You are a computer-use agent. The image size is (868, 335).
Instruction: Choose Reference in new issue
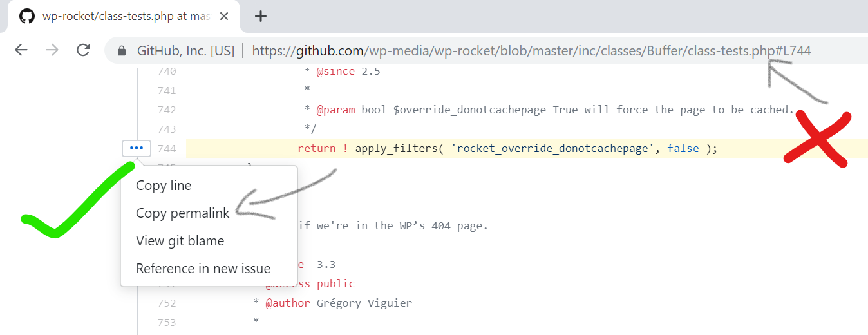[203, 269]
